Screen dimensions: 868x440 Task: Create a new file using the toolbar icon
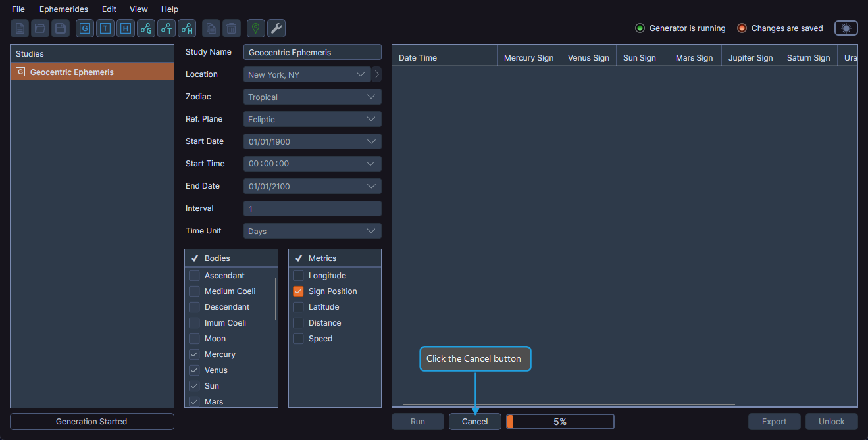click(19, 28)
